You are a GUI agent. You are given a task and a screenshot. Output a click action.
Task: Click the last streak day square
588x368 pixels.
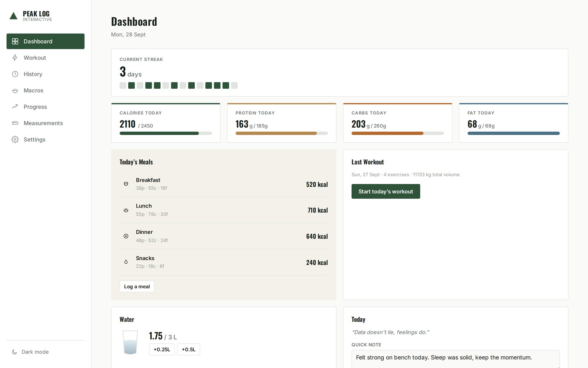click(x=234, y=85)
